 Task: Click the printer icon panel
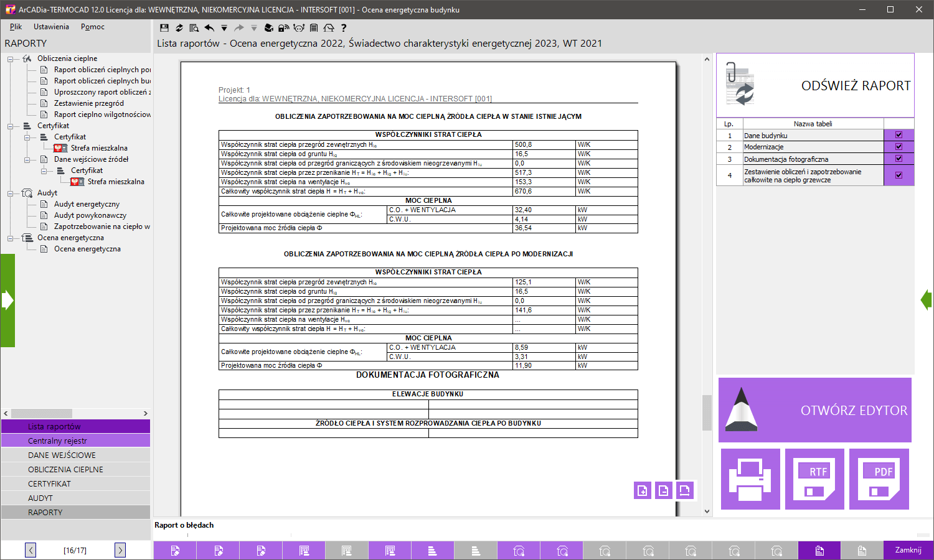750,479
